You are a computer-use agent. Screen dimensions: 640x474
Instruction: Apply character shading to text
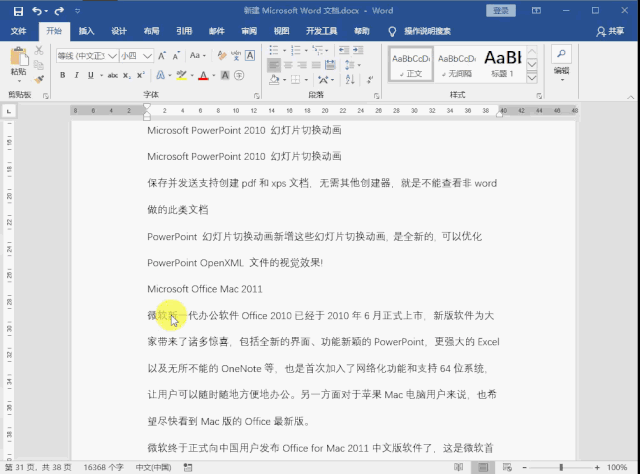point(225,75)
